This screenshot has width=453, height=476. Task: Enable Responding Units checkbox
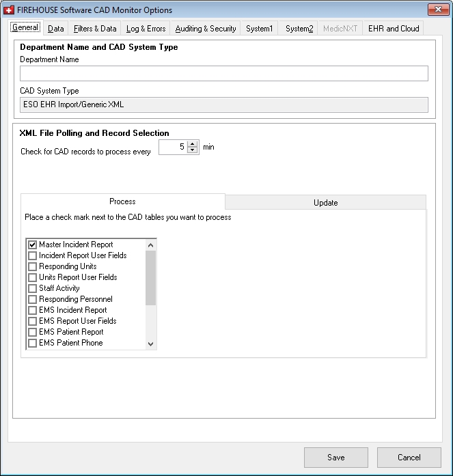click(x=33, y=266)
